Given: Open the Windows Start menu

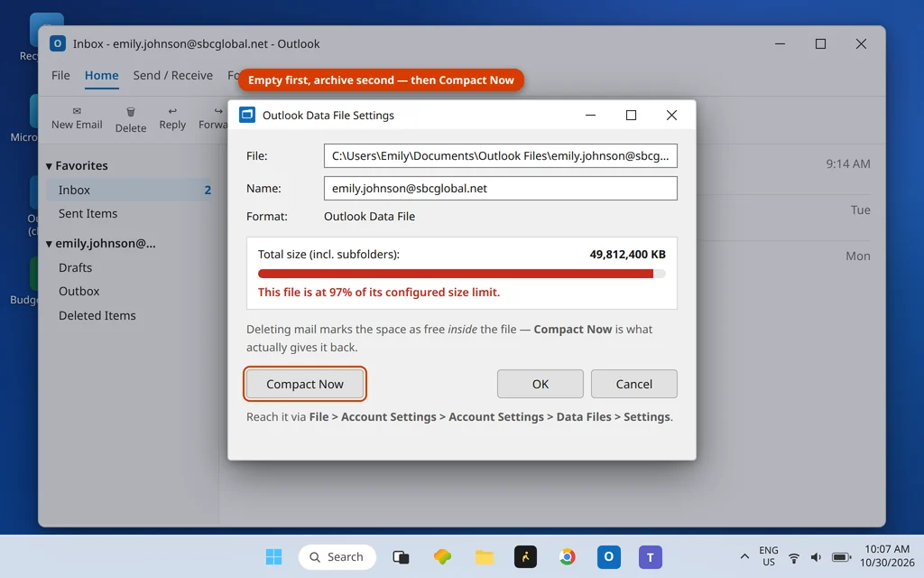Looking at the screenshot, I should (x=273, y=556).
